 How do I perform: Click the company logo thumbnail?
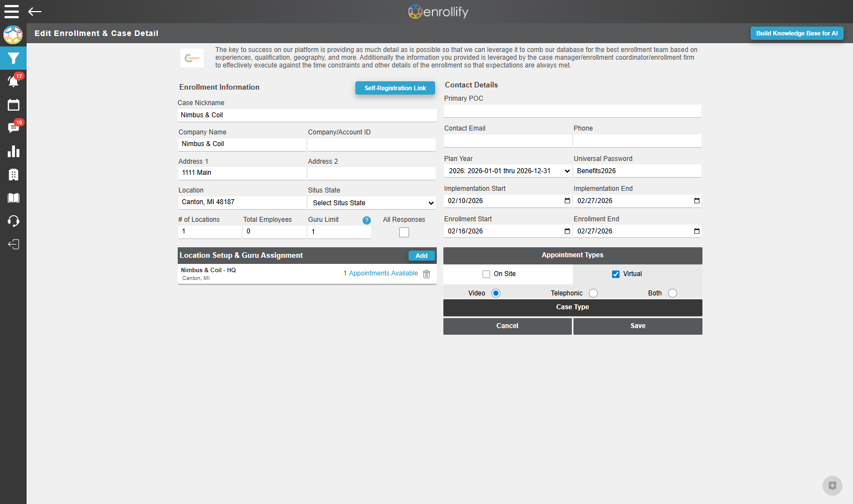(192, 58)
